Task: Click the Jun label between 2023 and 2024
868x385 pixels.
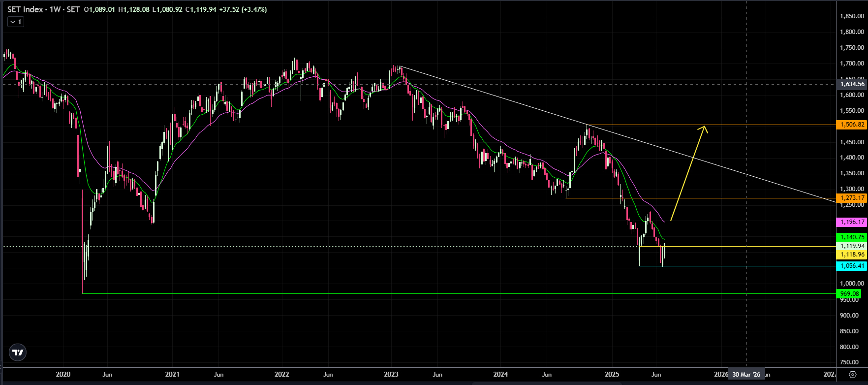Action: point(437,375)
